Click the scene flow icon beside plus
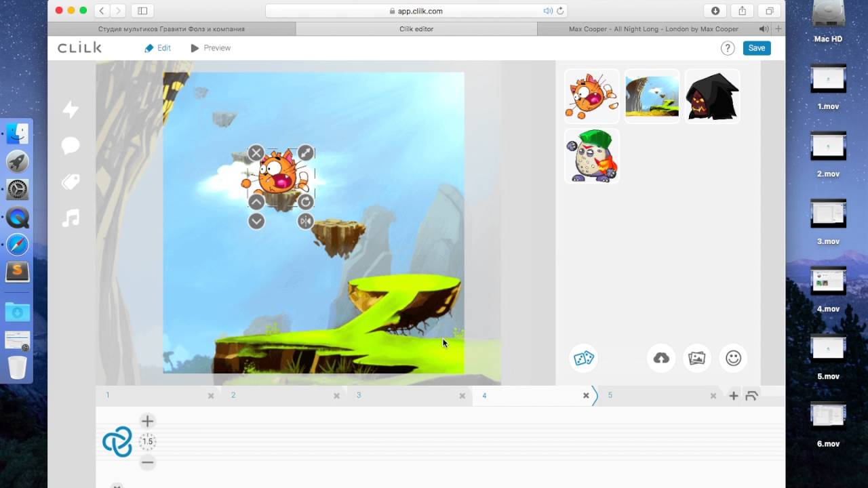Screen dimensions: 868x488 point(751,396)
